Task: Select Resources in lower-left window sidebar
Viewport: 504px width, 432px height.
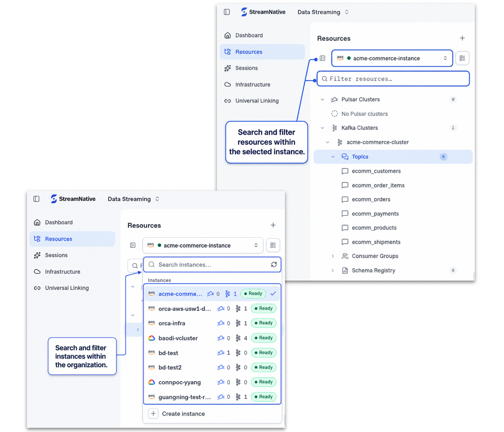Action: click(x=72, y=239)
